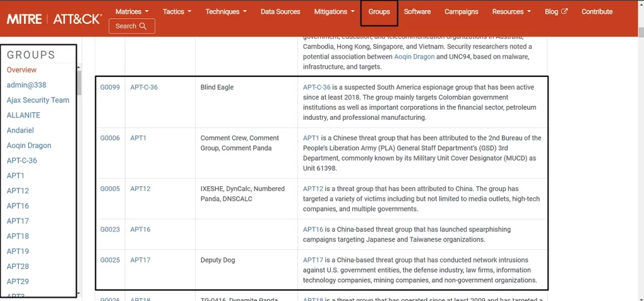Click group ID G0023
The width and height of the screenshot is (644, 301).
pyautogui.click(x=110, y=229)
